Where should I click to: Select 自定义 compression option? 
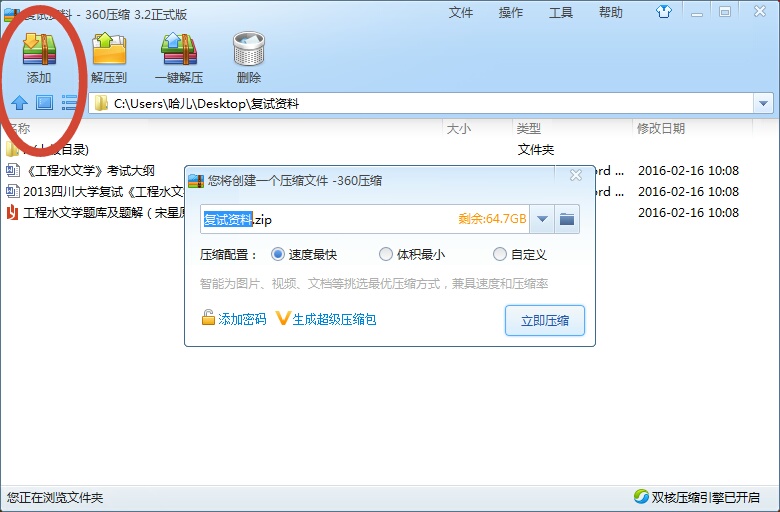[499, 254]
